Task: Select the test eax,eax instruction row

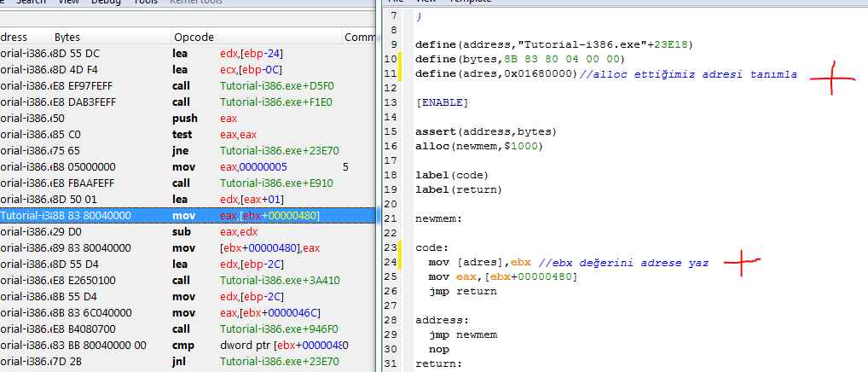Action: [x=187, y=135]
